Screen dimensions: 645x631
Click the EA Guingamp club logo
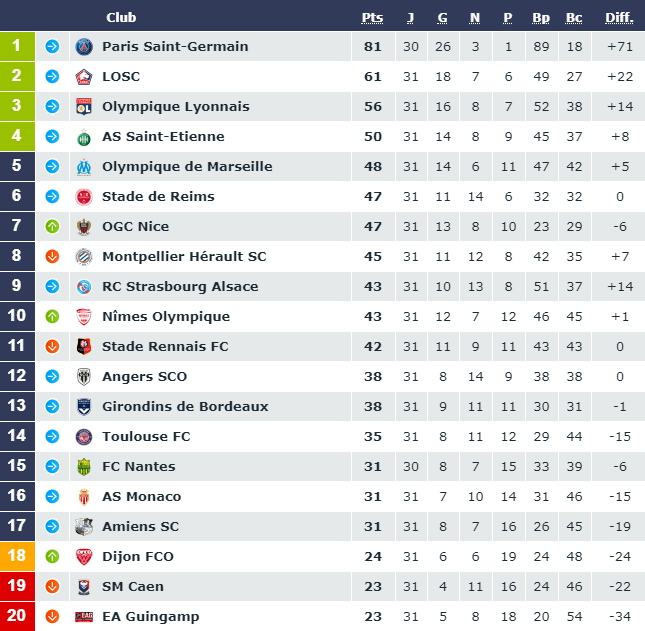click(x=84, y=617)
